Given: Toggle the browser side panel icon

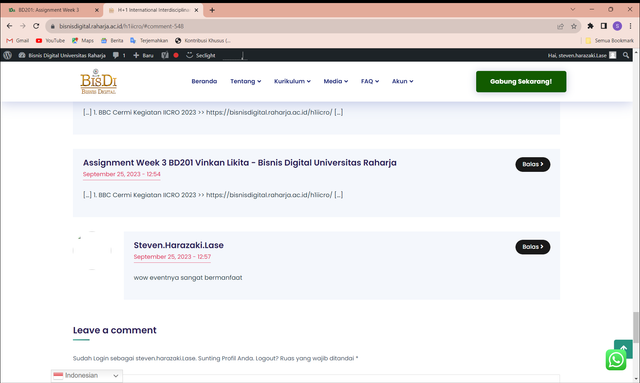Looking at the screenshot, I should [x=604, y=26].
